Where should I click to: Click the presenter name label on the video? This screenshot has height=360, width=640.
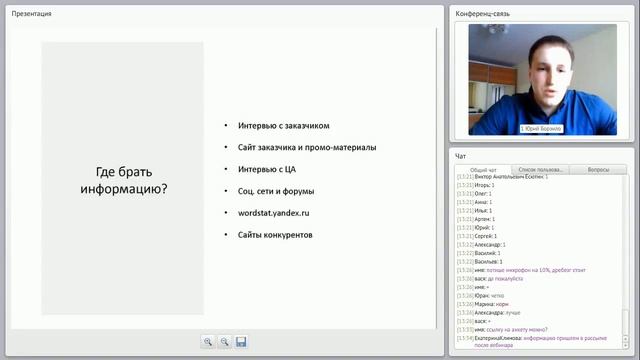541,129
